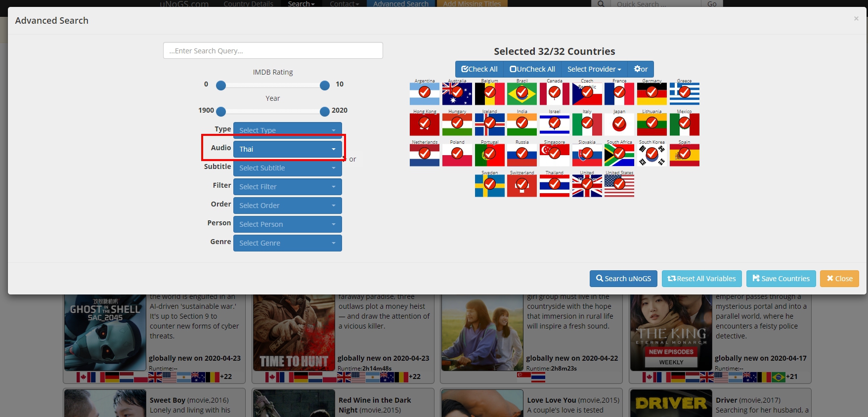Click the IMDB Rating minimum slider handle
The image size is (868, 417).
pos(221,85)
